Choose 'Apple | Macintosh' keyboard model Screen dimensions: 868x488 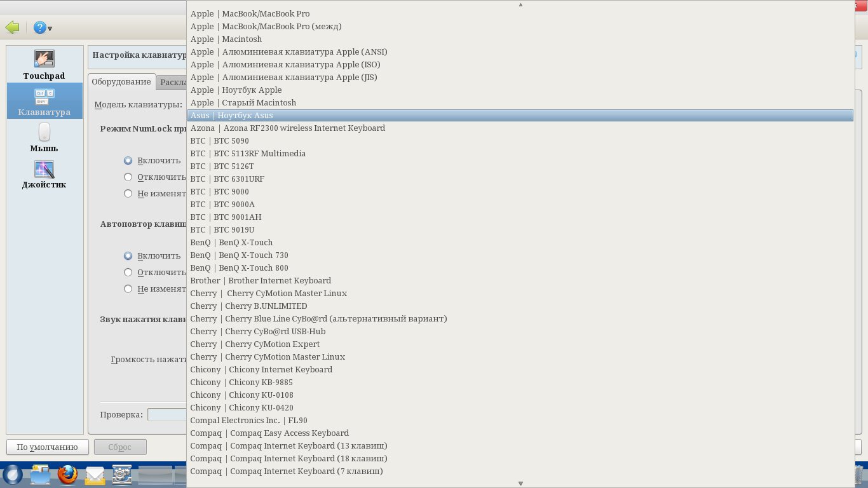click(x=520, y=39)
